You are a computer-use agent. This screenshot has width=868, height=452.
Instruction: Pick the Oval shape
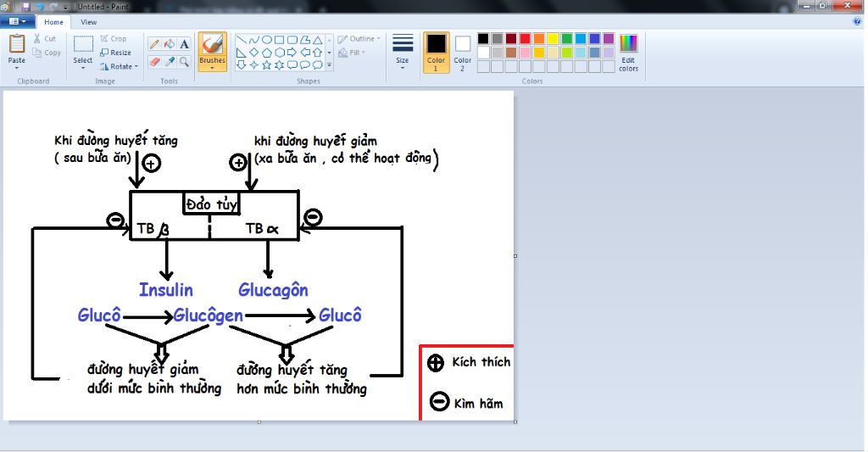(x=267, y=40)
